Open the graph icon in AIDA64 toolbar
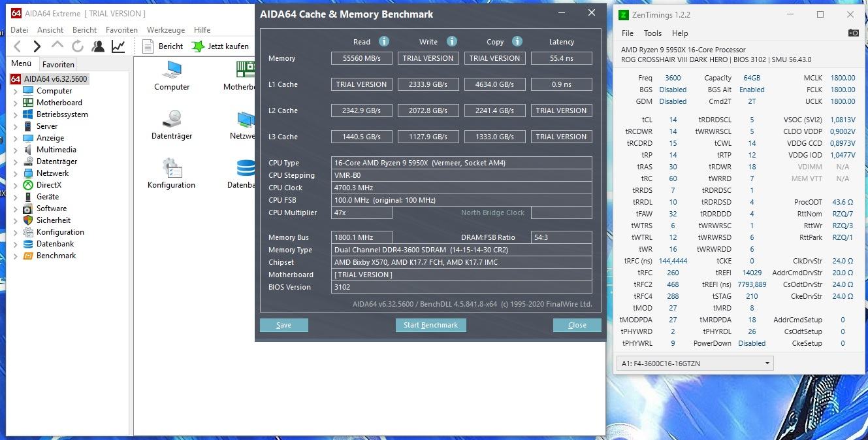The height and width of the screenshot is (440, 868). pos(118,46)
